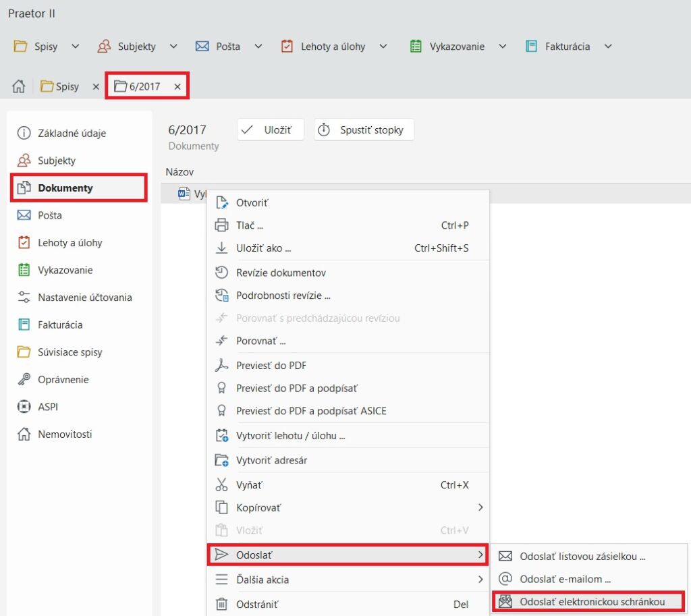Click the PDF icon for Previesť do PDF
This screenshot has height=616, width=691.
tap(221, 366)
